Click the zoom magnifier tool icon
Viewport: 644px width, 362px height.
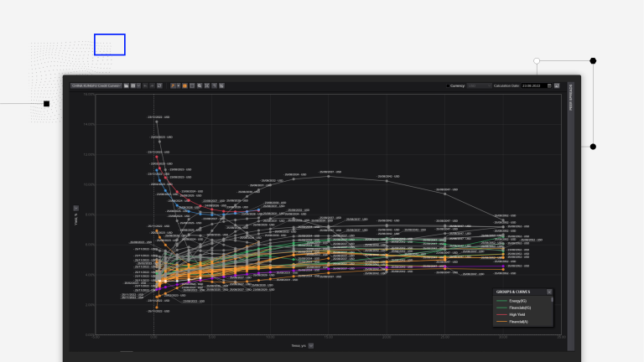199,85
